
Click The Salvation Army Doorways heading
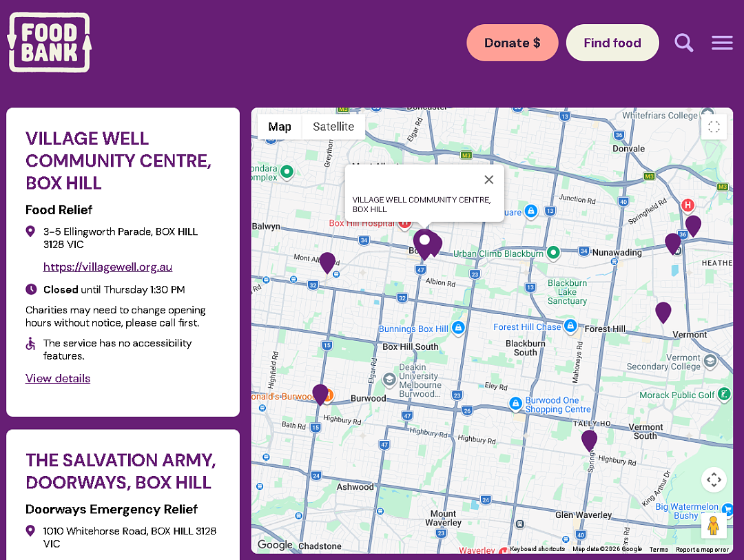click(121, 471)
